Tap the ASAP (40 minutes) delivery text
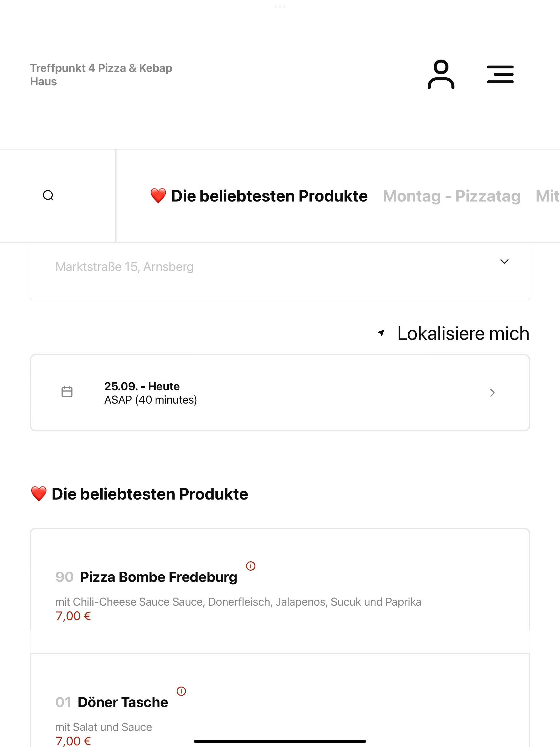Image resolution: width=560 pixels, height=747 pixels. (151, 400)
